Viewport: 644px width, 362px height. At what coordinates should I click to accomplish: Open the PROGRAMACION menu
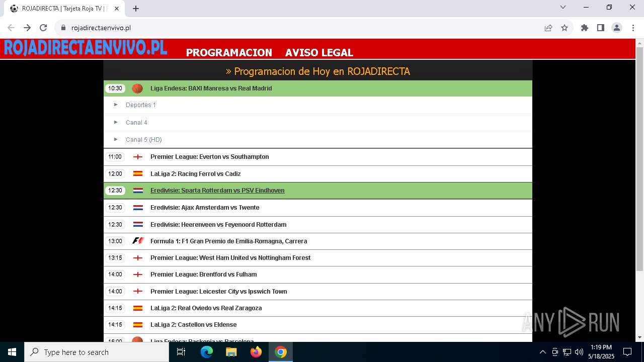click(x=229, y=52)
